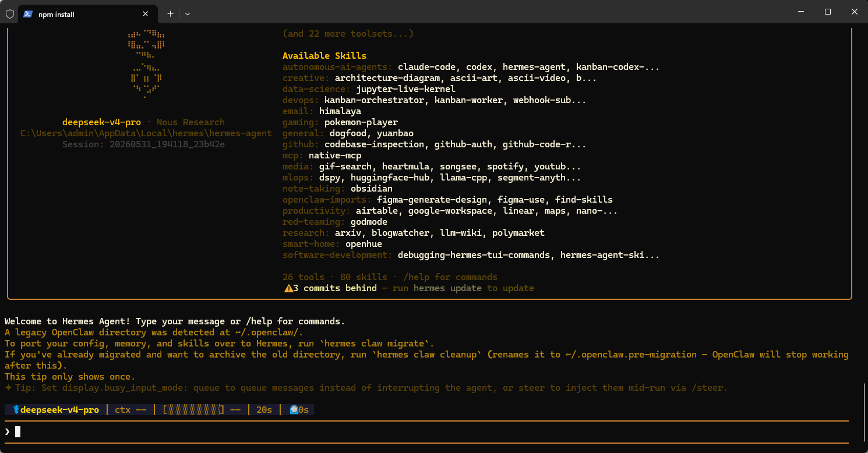Click the shield icon in the title bar
Viewport: 868px width, 453px height.
click(x=10, y=14)
